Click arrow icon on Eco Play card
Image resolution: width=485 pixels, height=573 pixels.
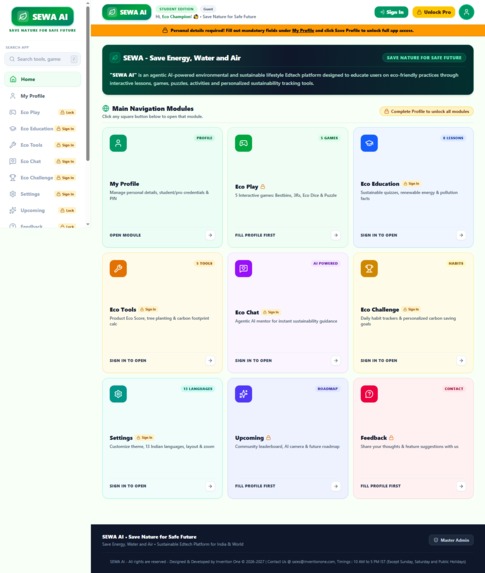coord(336,235)
